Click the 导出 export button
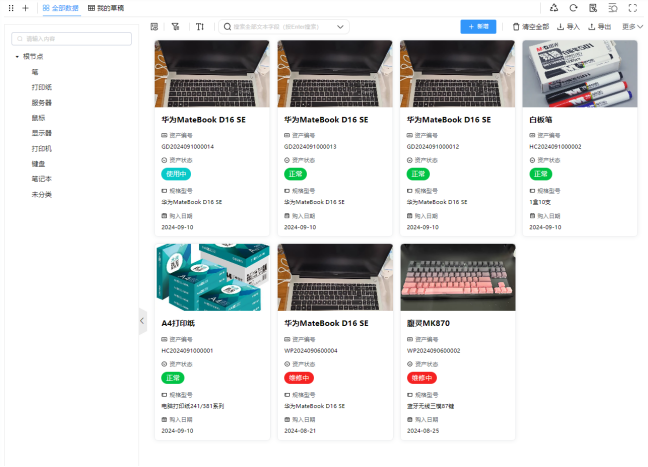The height and width of the screenshot is (467, 648). [x=600, y=27]
